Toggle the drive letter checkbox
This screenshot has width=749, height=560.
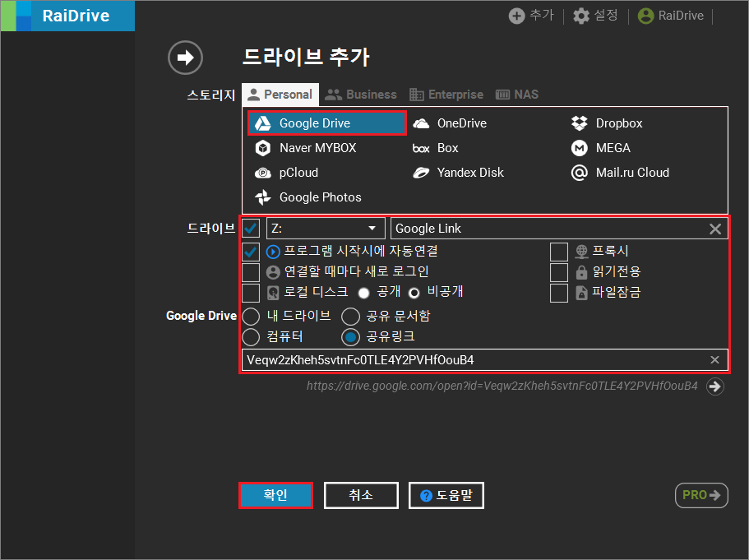coord(251,229)
